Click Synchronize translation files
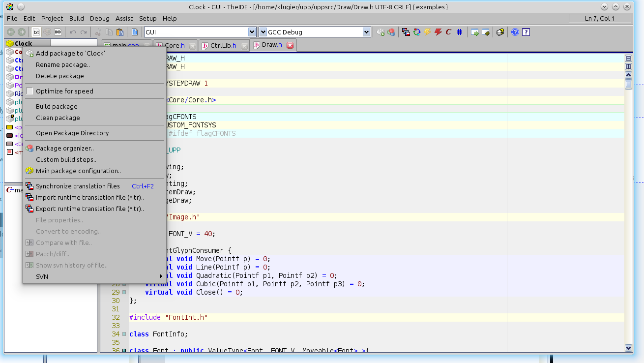 78,186
